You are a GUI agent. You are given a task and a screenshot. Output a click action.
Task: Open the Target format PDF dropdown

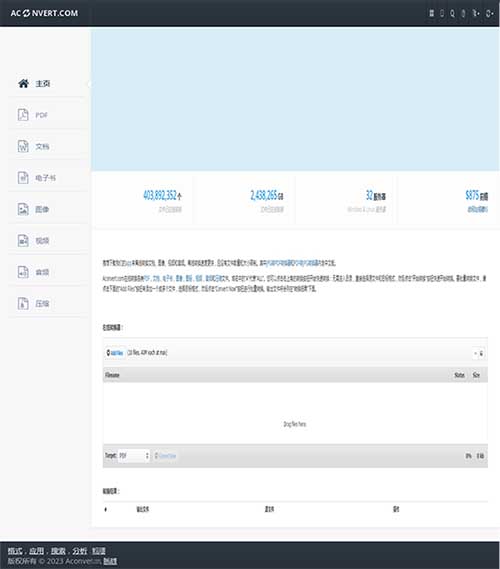(x=134, y=455)
